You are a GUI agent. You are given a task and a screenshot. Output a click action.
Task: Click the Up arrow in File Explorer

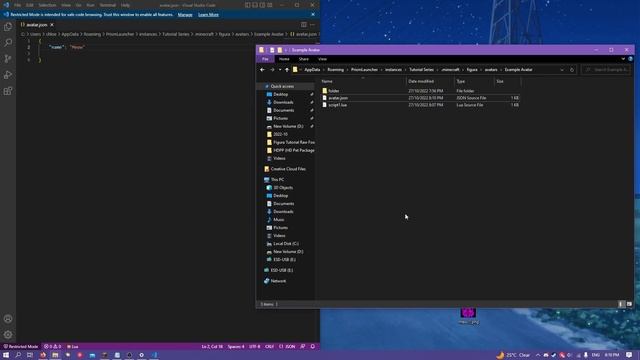coord(287,70)
